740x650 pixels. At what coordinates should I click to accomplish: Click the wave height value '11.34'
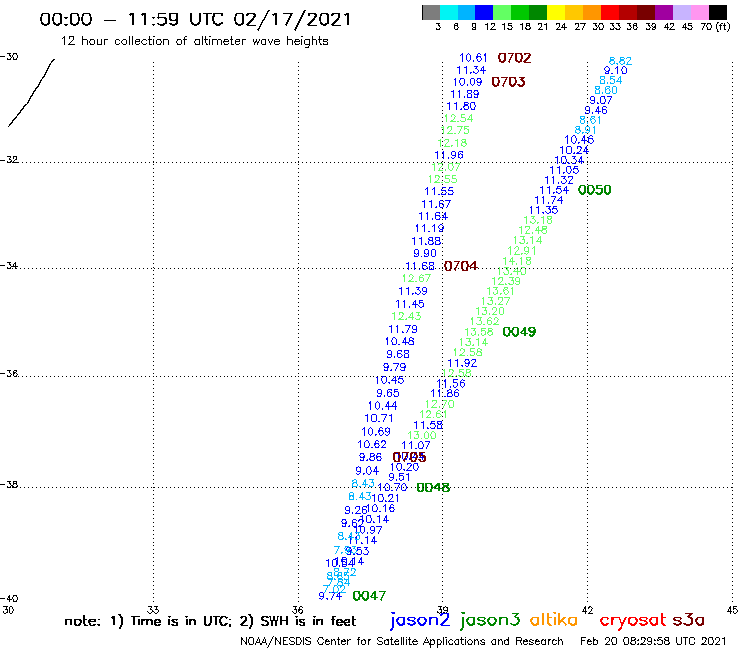pos(471,70)
